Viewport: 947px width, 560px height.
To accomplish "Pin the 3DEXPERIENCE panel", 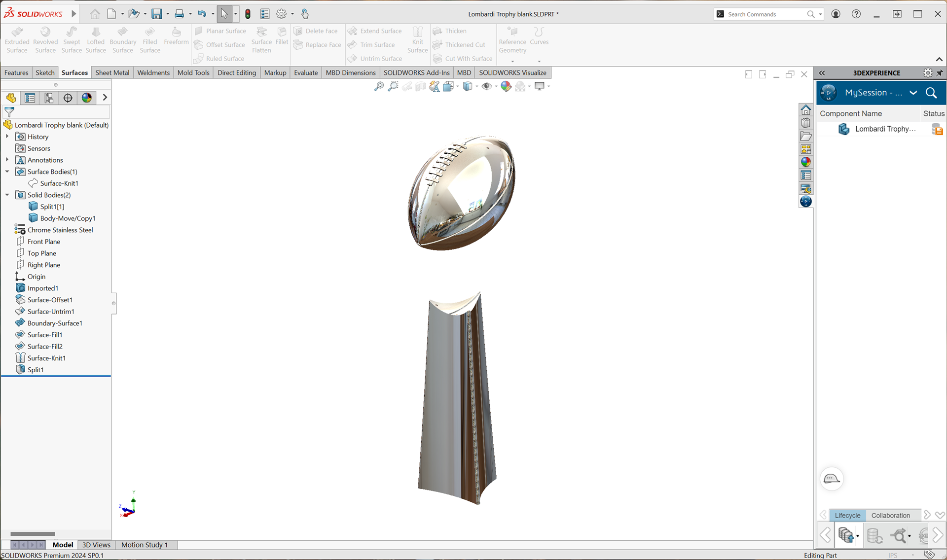I will (x=940, y=73).
